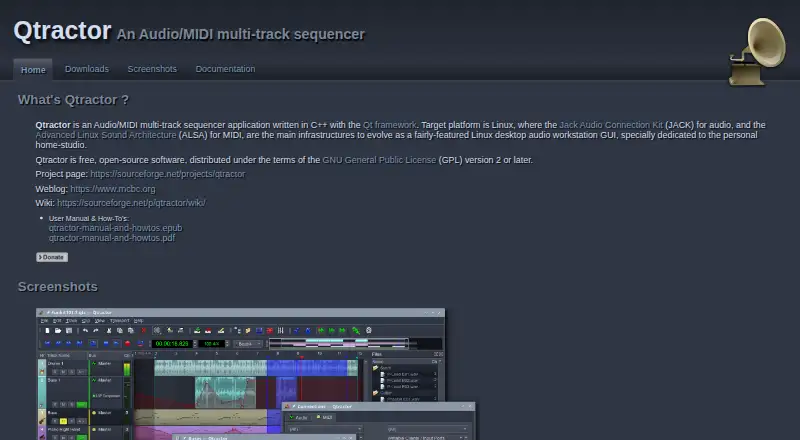
Task: Click the Donate button
Action: tap(52, 257)
